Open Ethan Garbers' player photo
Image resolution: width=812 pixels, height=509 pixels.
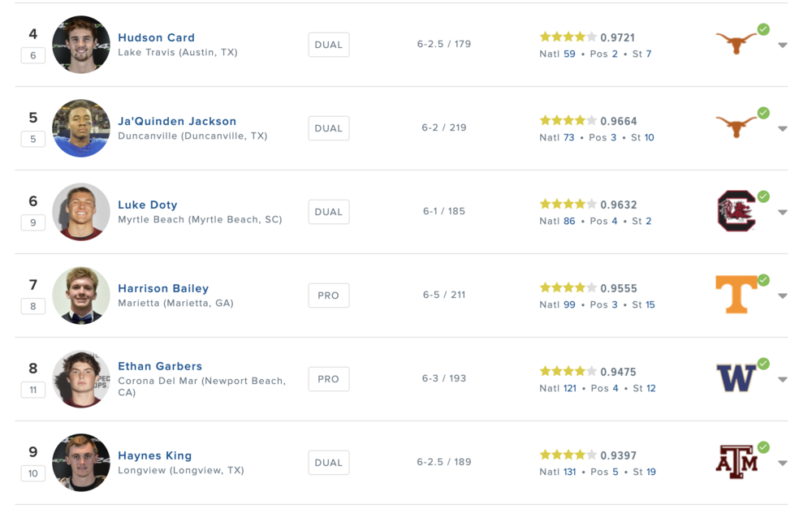pos(81,379)
